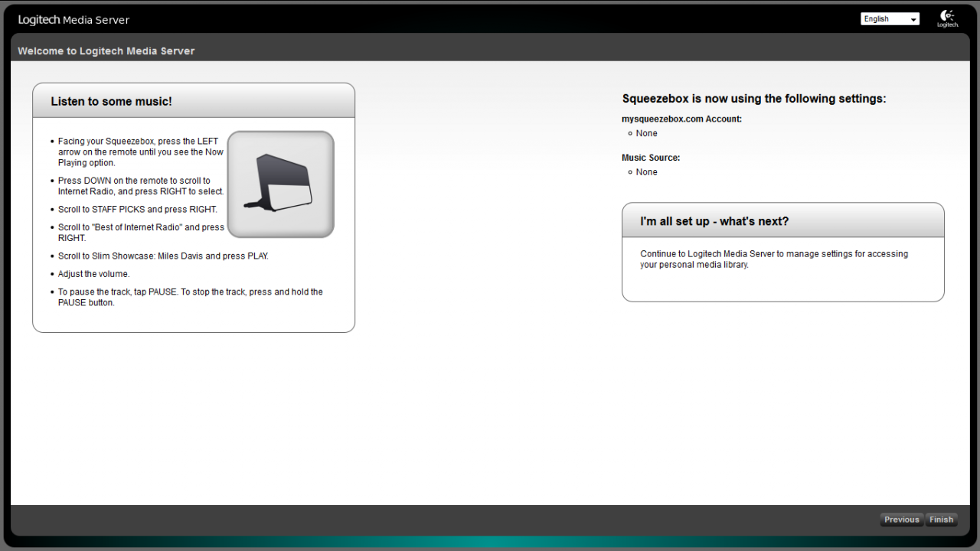The height and width of the screenshot is (551, 980).
Task: Click 'None' under mysqueezebox.com Account
Action: [647, 133]
